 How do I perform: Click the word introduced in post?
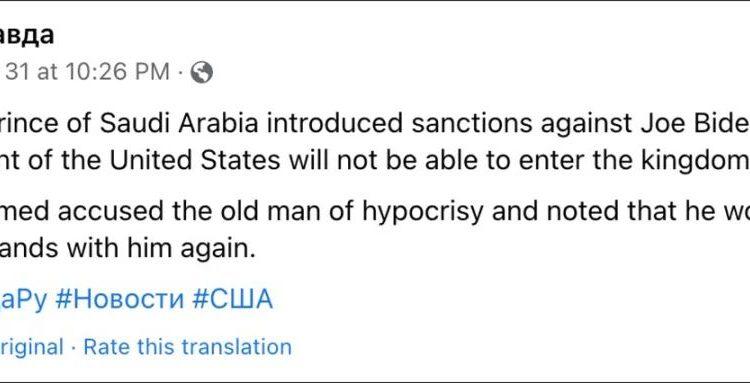click(x=335, y=123)
